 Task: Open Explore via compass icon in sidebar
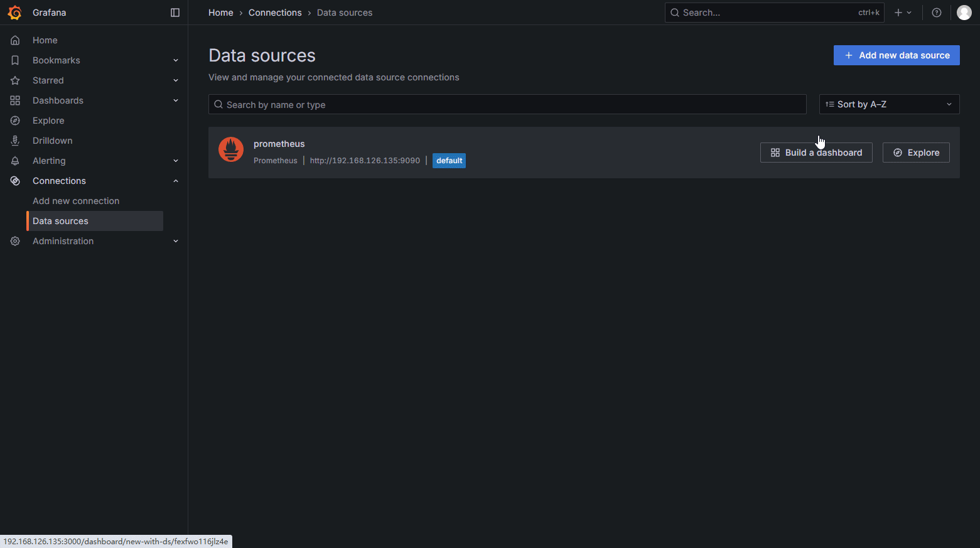(x=15, y=121)
